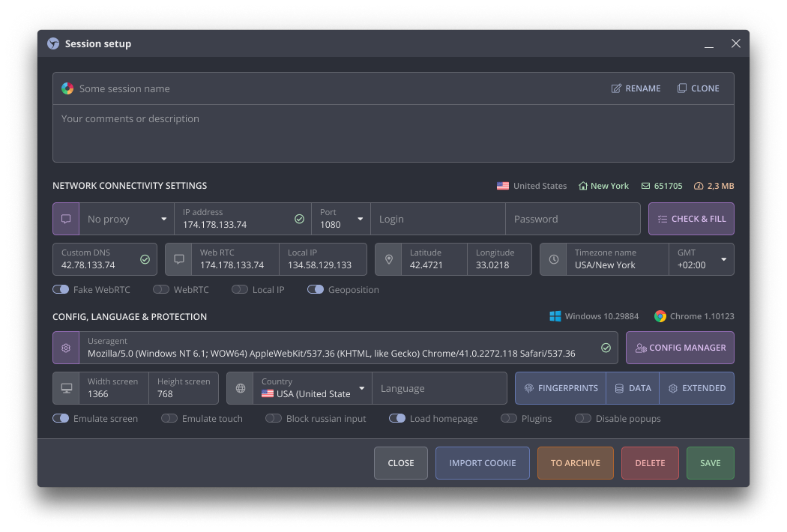787x532 pixels.
Task: Click the CLOSE button
Action: tap(400, 463)
